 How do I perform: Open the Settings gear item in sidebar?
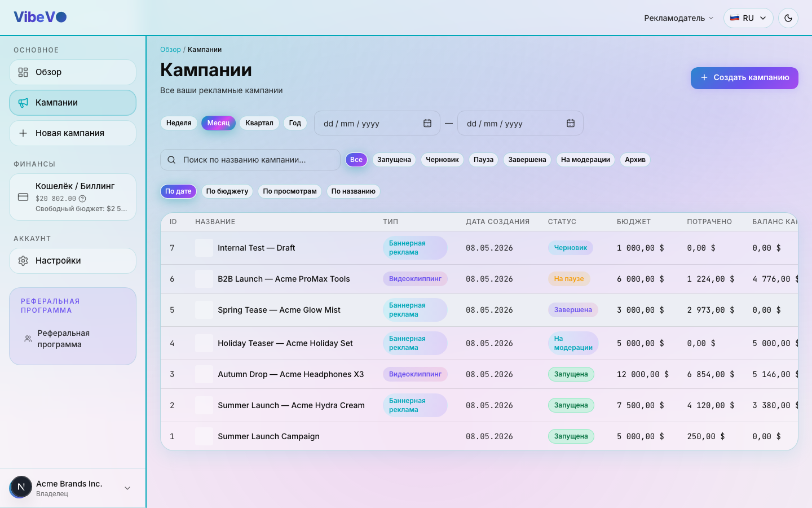(73, 261)
